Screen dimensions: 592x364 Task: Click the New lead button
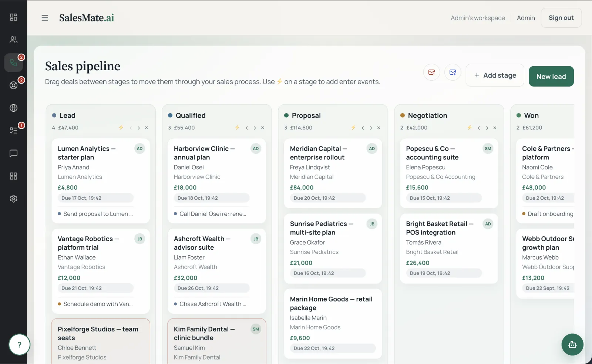tap(551, 77)
